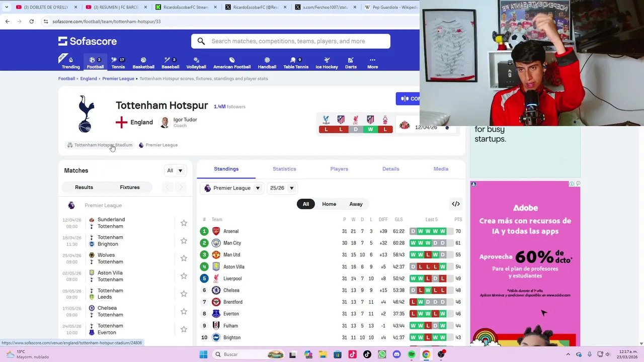This screenshot has height=362, width=644.
Task: Click the page vertical scrollbar down arrow
Action: pos(641,343)
